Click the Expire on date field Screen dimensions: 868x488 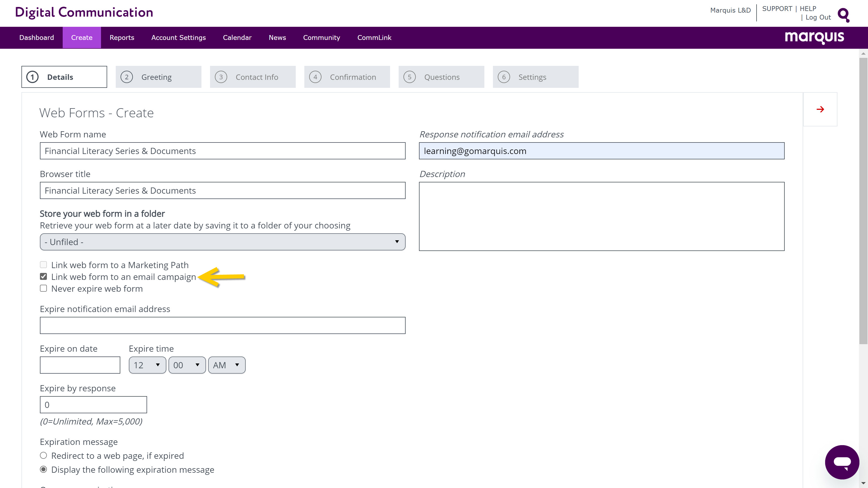(80, 365)
